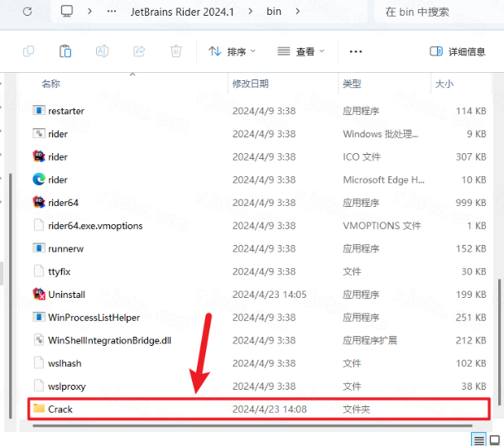
Task: Sort by the 修改日期 column header
Action: (251, 84)
